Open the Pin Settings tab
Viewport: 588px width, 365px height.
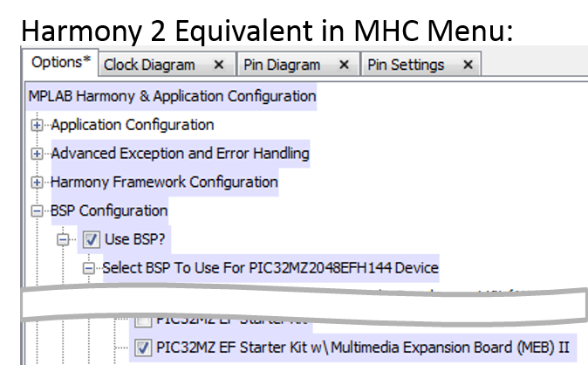tap(406, 65)
